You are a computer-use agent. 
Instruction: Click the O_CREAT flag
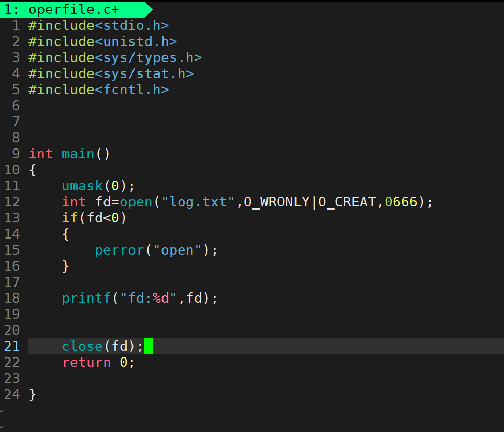347,202
